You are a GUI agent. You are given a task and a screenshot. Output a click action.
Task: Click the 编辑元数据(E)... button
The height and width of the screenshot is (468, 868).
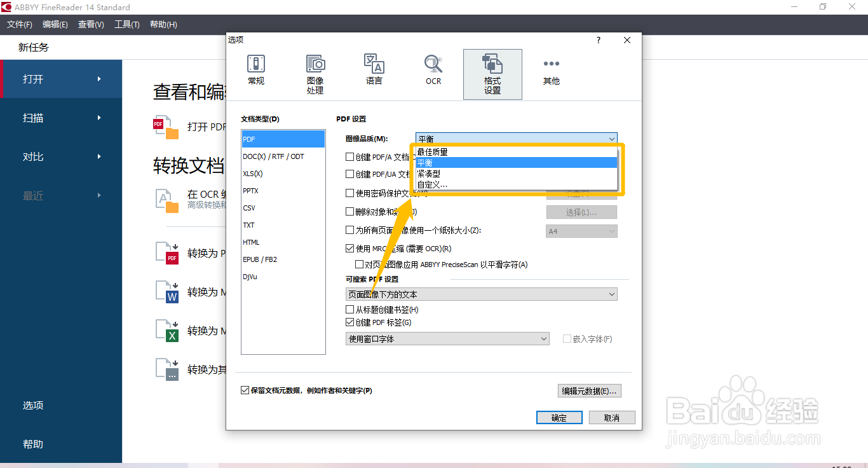pyautogui.click(x=589, y=391)
